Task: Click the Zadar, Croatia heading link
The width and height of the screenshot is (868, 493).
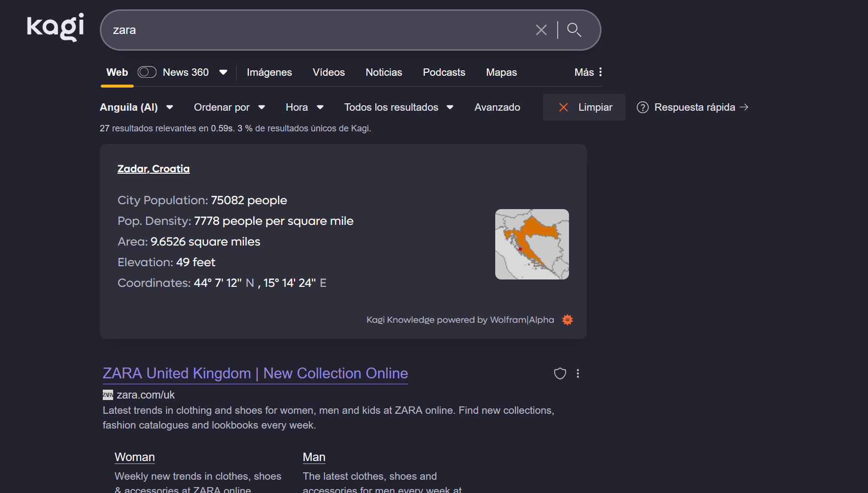Action: coord(153,169)
